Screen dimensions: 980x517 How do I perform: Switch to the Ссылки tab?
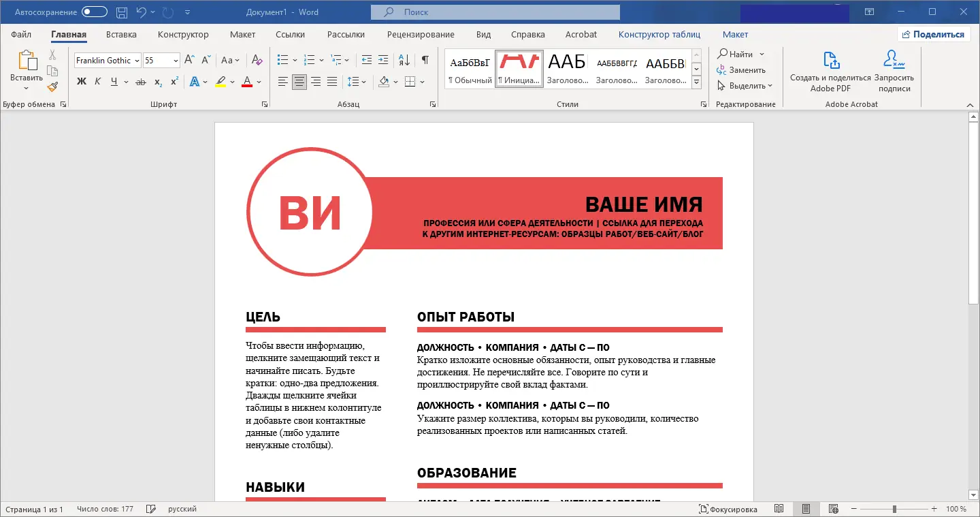290,34
